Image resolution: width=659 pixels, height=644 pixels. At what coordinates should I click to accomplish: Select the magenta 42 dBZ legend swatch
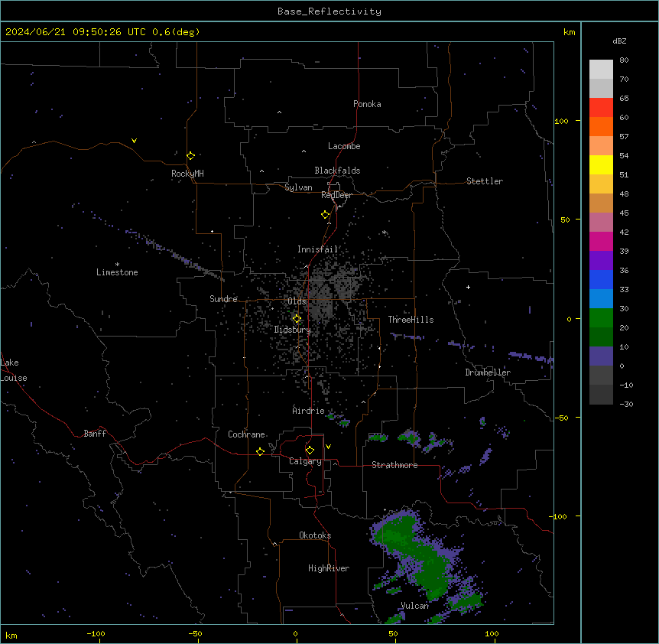click(601, 241)
